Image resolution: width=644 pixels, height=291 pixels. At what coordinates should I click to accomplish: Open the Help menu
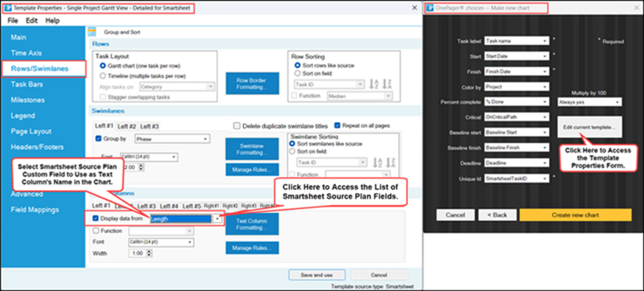coord(52,20)
